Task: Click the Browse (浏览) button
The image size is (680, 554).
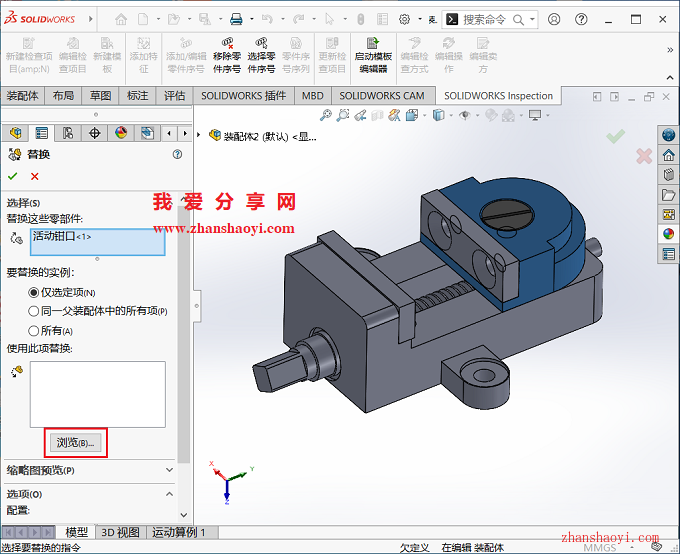Action: (75, 443)
